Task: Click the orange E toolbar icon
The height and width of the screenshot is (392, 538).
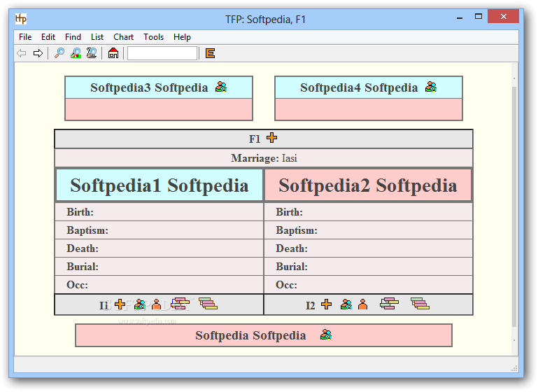Action: click(x=210, y=53)
